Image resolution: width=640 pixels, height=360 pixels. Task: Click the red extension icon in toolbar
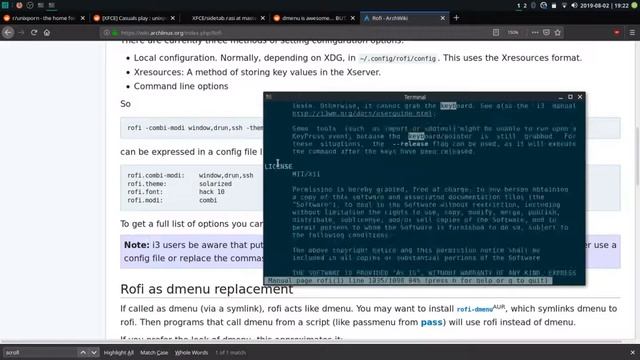(x=616, y=32)
